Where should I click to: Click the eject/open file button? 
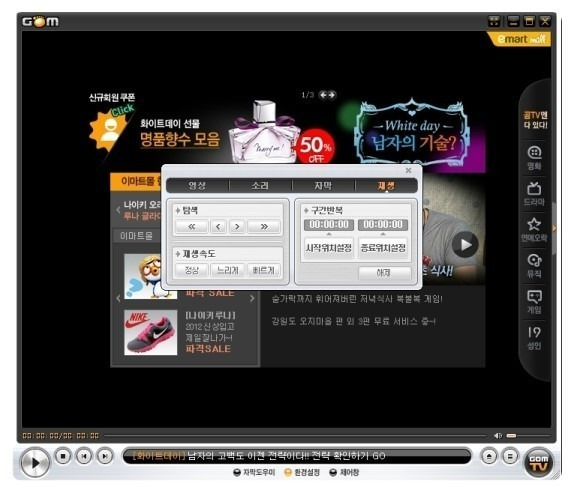pos(489,456)
